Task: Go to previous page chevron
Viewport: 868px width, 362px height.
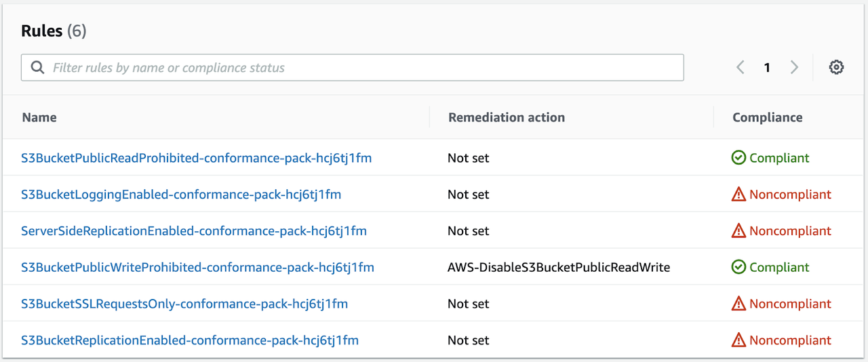Action: [x=741, y=67]
